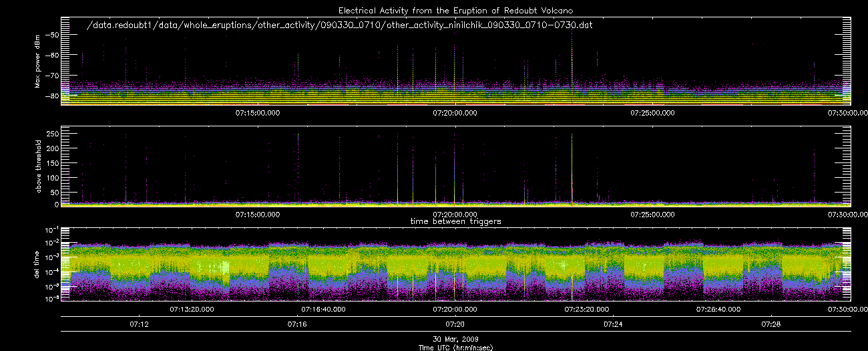Click 07:25:00.000 under the above threshold plot
This screenshot has width=868, height=351.
(652, 214)
